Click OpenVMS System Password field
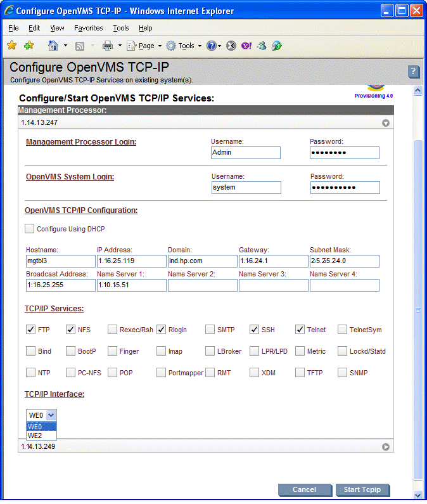The height and width of the screenshot is (504, 427). tap(345, 188)
